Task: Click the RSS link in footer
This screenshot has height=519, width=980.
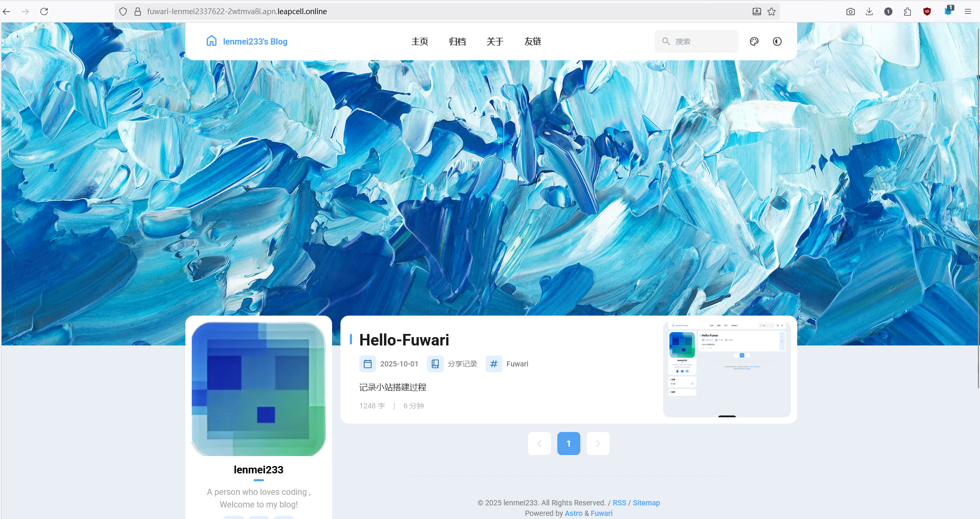Action: pyautogui.click(x=619, y=503)
